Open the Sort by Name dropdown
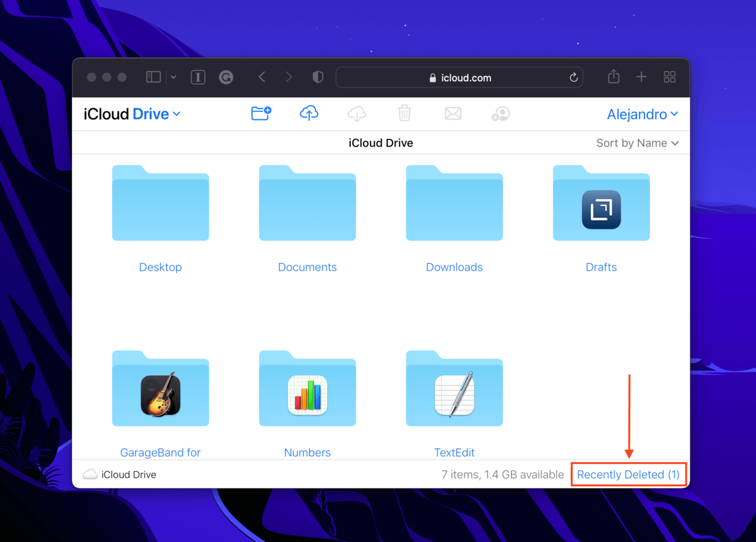 (638, 143)
